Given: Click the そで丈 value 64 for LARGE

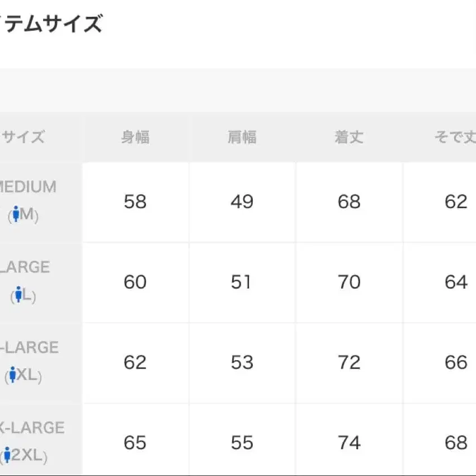Looking at the screenshot, I should [455, 282].
